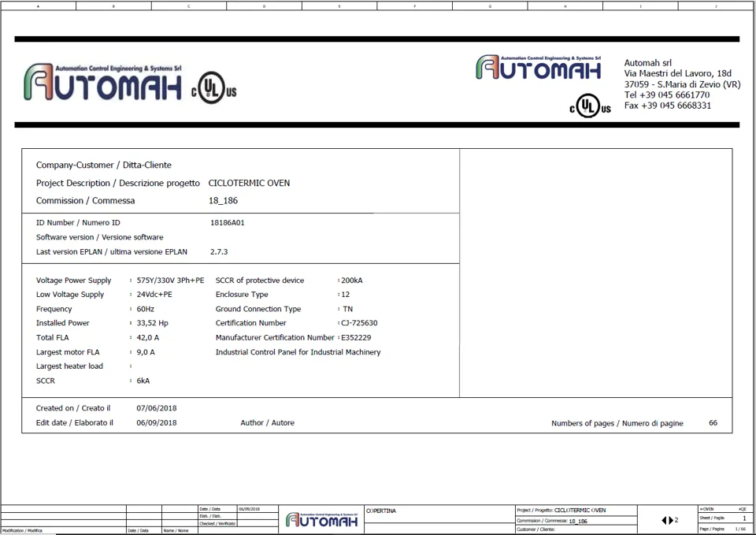The width and height of the screenshot is (756, 535).
Task: Select the value '24Vdc+PE'
Action: coord(154,294)
